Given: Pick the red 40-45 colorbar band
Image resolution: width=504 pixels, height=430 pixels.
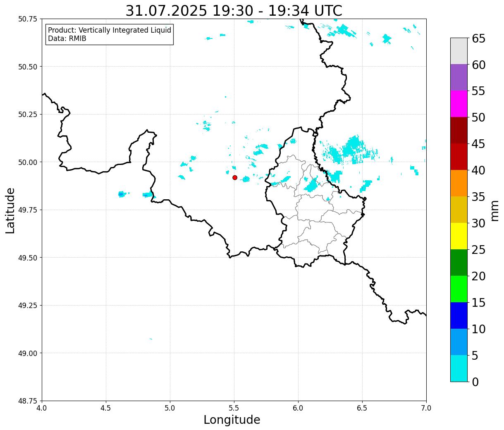Looking at the screenshot, I should pos(459,157).
